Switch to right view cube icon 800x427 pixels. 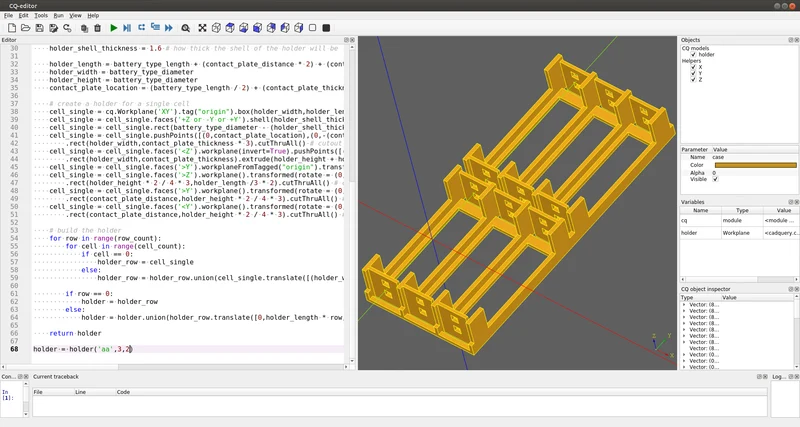click(x=299, y=28)
